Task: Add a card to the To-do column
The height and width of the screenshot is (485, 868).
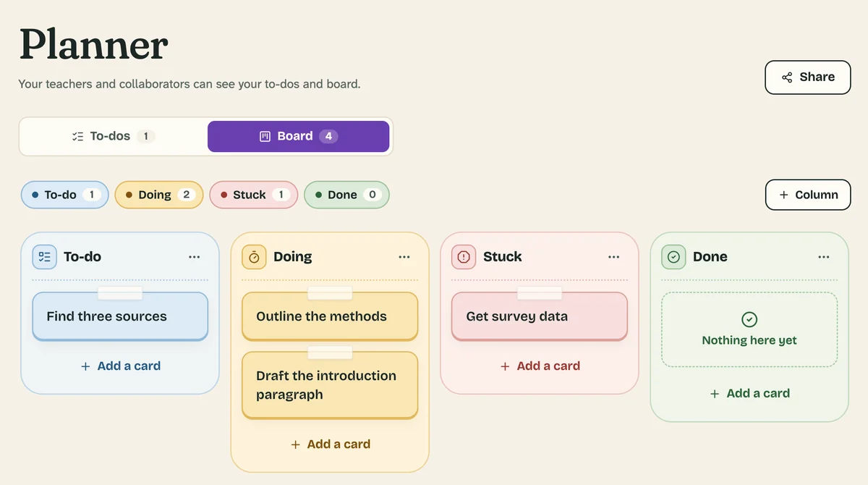Action: [120, 366]
